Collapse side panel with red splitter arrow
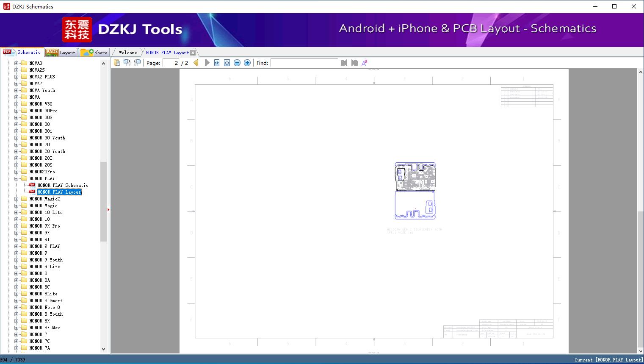644x364 pixels. pyautogui.click(x=108, y=210)
